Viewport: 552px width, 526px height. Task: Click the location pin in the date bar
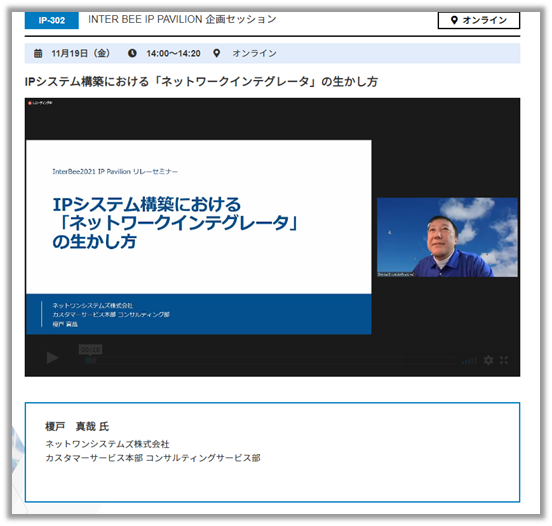[x=217, y=54]
